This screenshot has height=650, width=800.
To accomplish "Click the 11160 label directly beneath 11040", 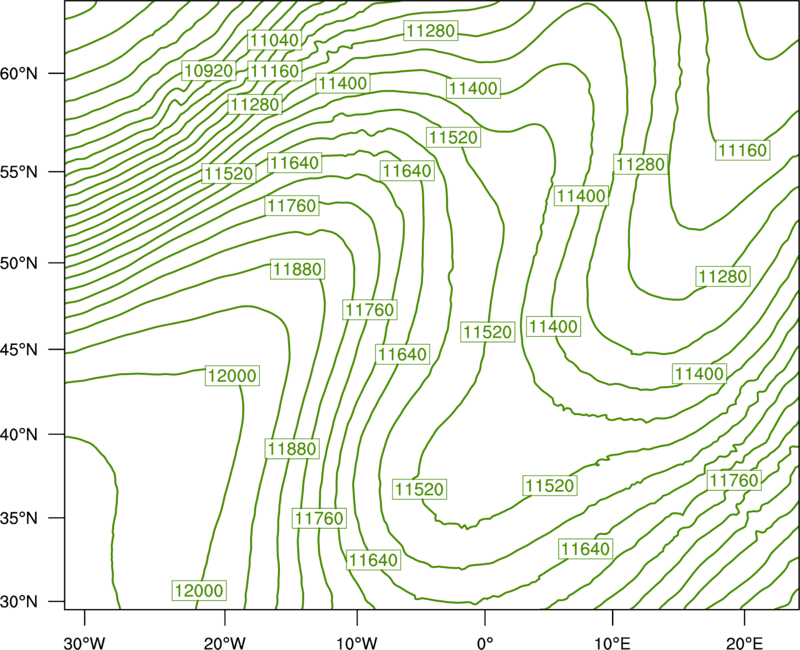I will click(275, 71).
